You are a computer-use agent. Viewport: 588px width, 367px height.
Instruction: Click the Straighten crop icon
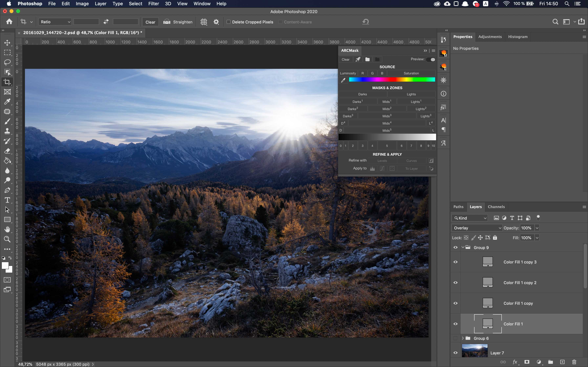point(167,22)
